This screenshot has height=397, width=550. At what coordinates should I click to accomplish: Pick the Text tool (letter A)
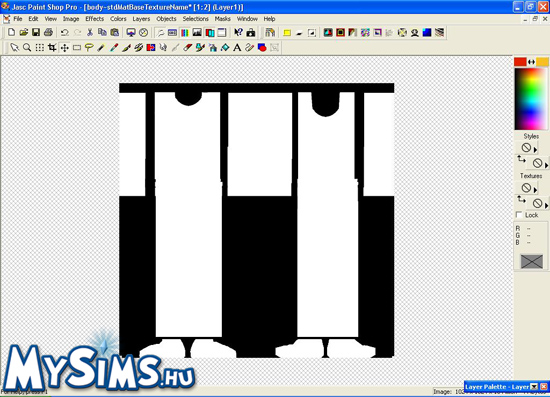click(237, 47)
